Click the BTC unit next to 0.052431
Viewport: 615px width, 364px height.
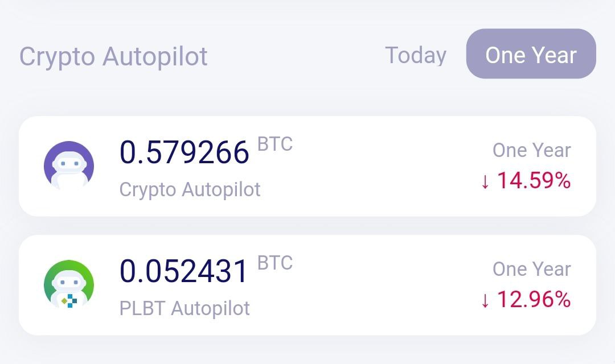275,263
